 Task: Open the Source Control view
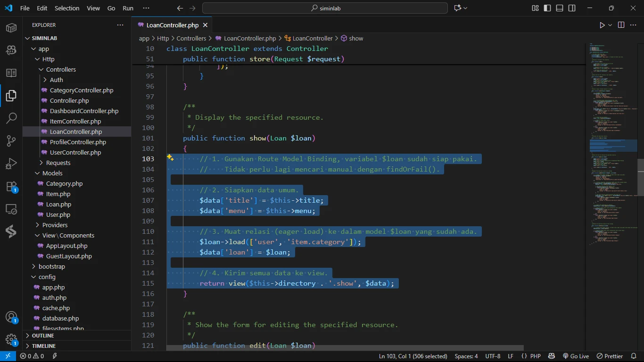pyautogui.click(x=11, y=141)
